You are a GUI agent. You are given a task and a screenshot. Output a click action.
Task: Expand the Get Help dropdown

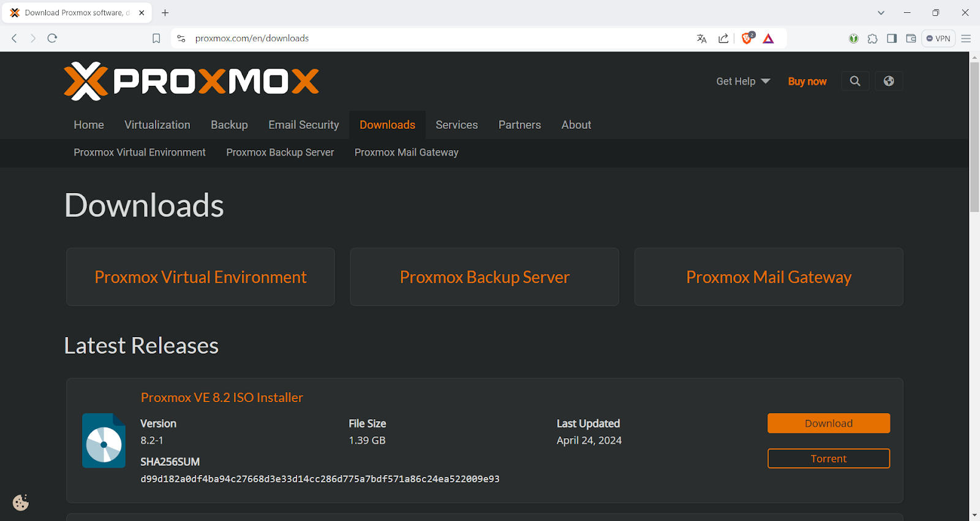point(743,82)
